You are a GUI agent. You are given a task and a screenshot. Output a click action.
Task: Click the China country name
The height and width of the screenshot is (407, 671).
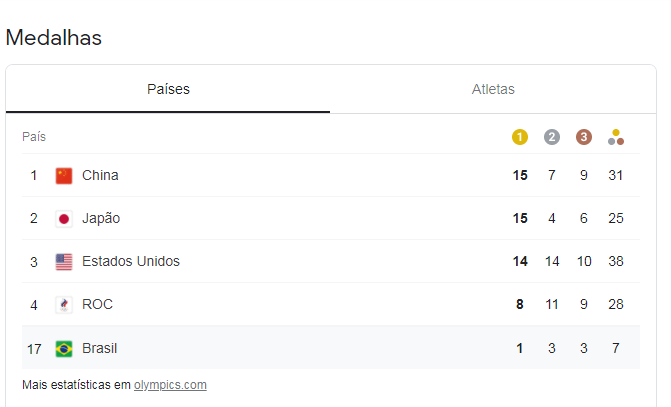point(100,176)
